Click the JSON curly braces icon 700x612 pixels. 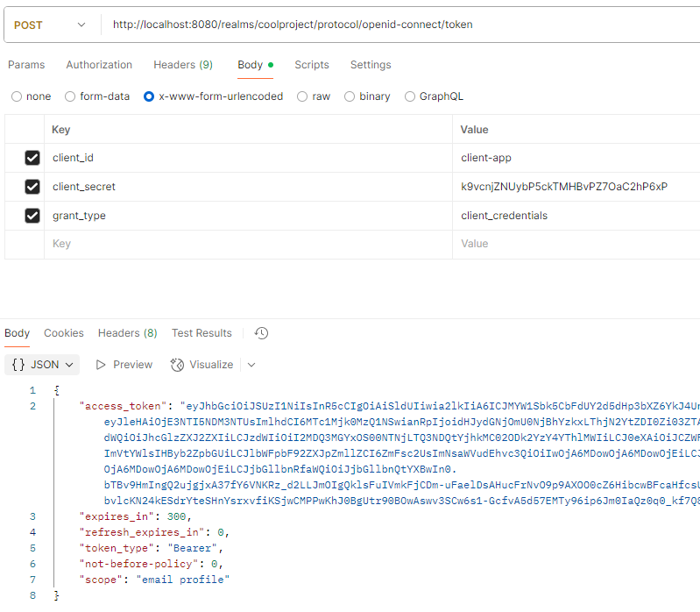pos(18,365)
